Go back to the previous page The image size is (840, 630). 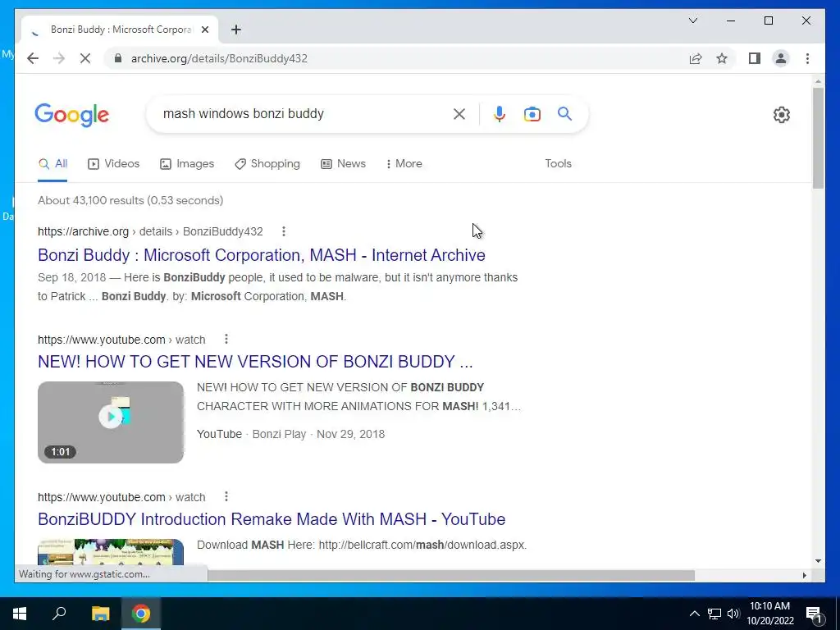(x=33, y=58)
